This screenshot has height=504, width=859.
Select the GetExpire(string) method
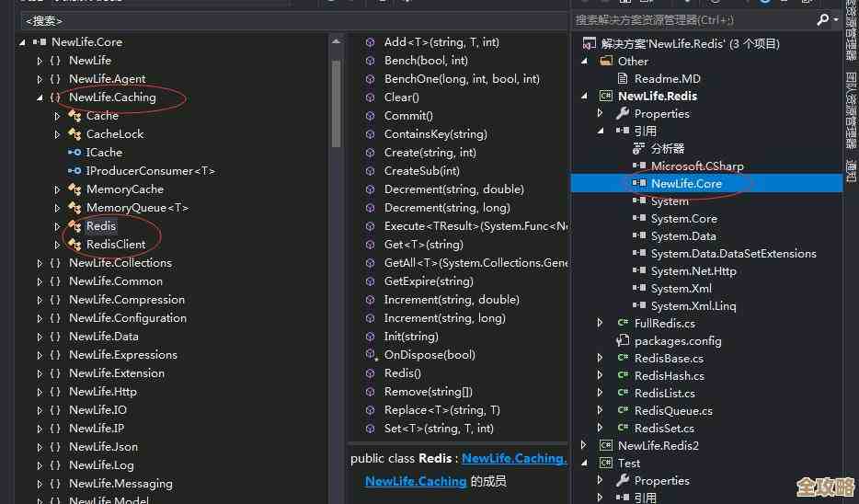click(x=428, y=281)
